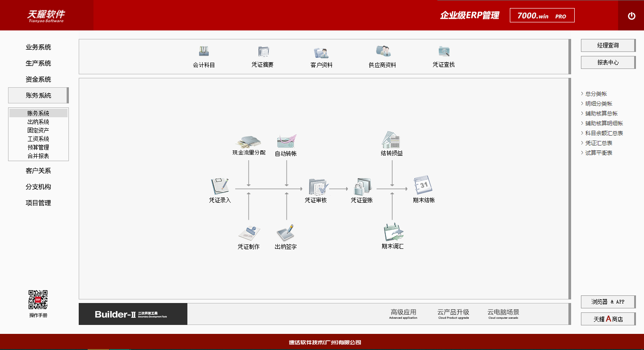
Task: Click the 凭证登账 posting icon
Action: [x=361, y=186]
